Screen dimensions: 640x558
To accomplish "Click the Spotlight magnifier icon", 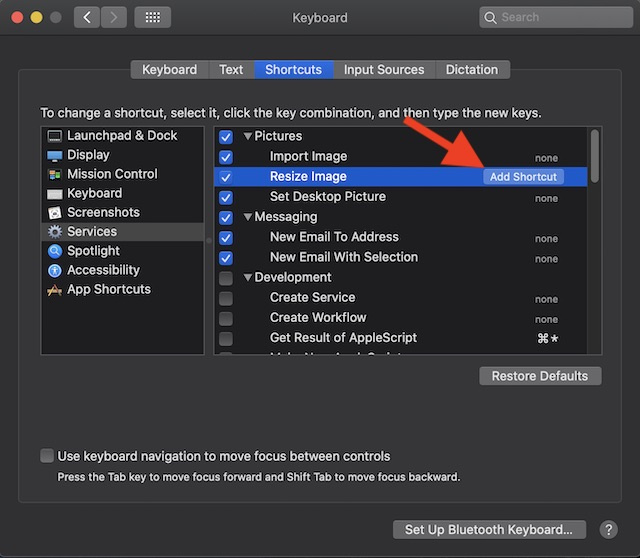I will click(x=54, y=251).
